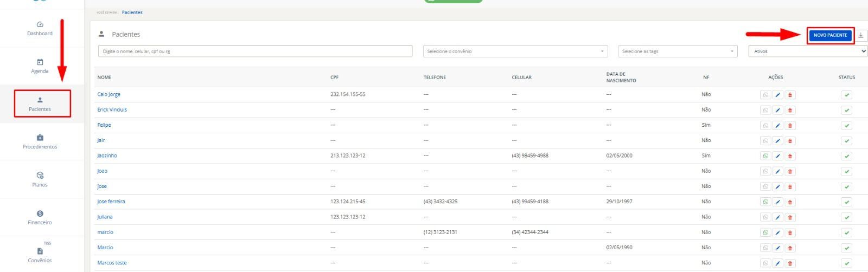868x272 pixels.
Task: Open patient Jose ferreira link
Action: click(x=111, y=202)
